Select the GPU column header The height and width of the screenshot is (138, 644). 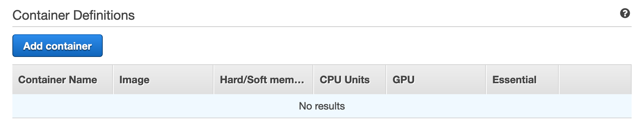pyautogui.click(x=436, y=80)
